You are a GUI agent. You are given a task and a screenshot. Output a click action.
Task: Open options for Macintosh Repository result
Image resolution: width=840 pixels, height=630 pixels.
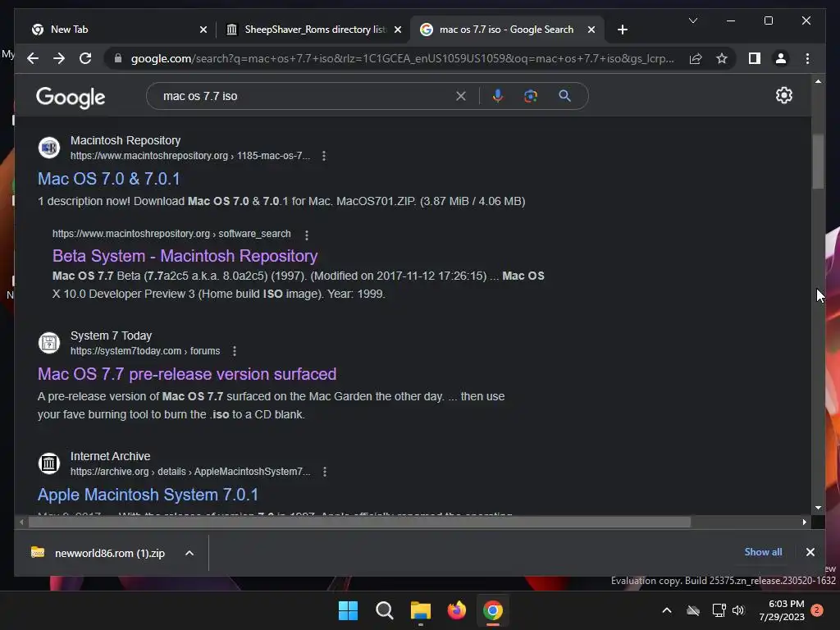click(323, 156)
